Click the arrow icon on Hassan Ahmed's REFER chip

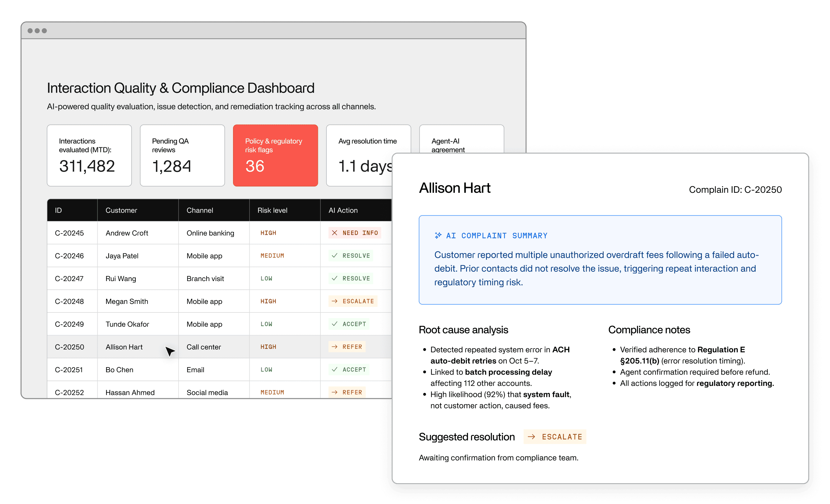coord(334,392)
